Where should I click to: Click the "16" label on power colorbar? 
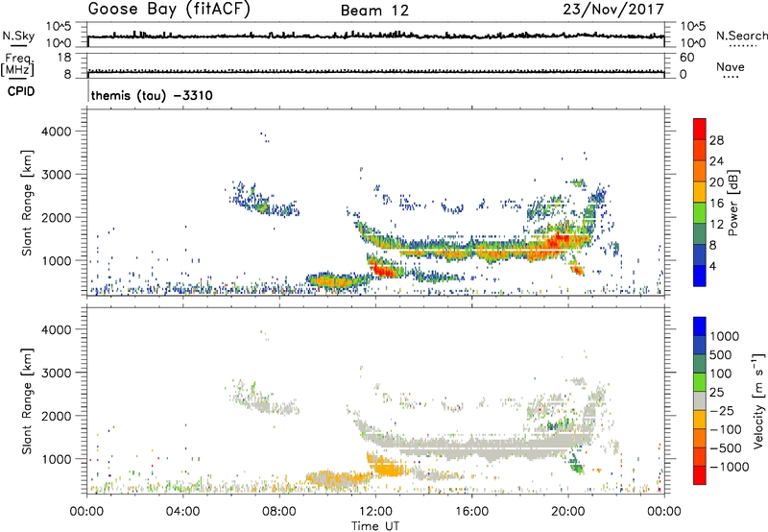point(716,204)
